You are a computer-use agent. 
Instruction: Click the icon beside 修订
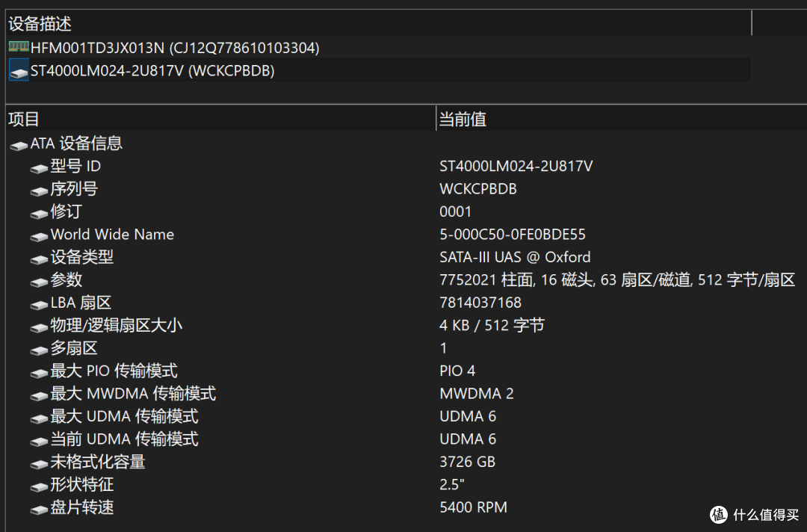[39, 214]
